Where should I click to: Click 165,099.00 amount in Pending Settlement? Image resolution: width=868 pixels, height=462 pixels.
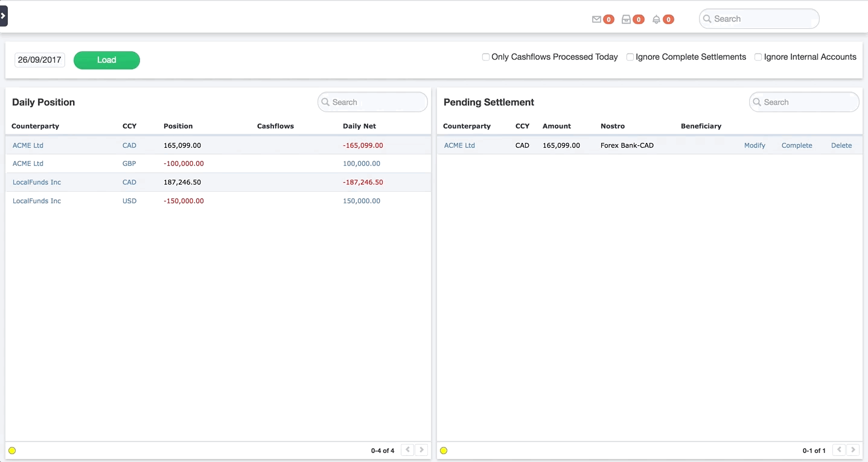click(561, 145)
